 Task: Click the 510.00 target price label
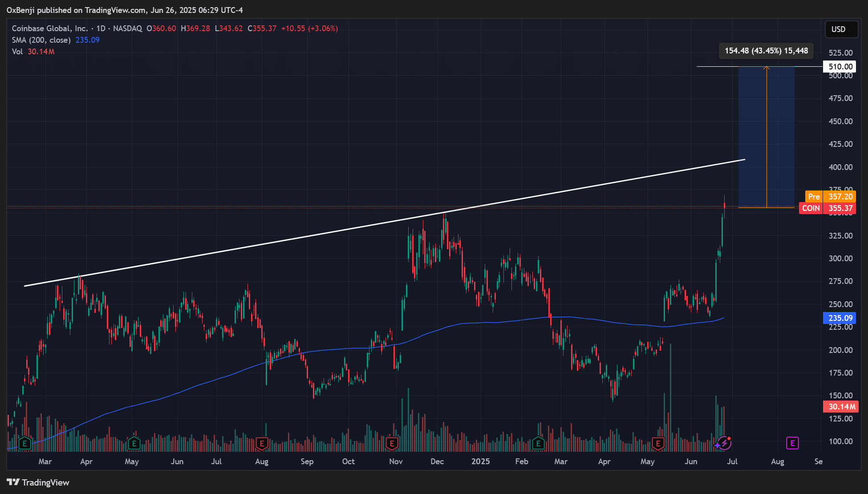(840, 67)
